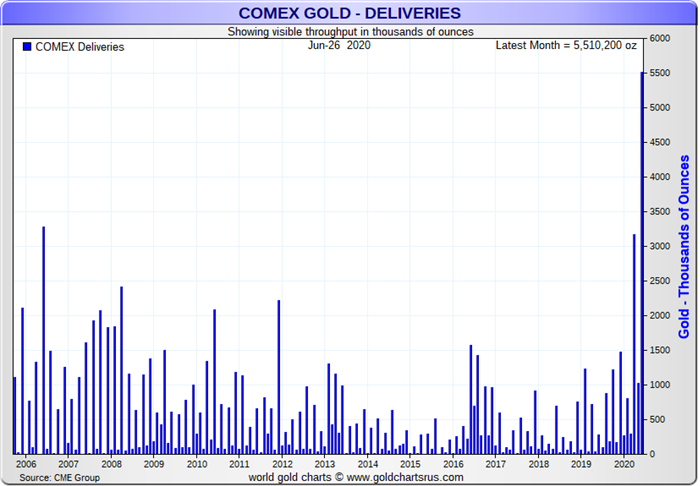The width and height of the screenshot is (700, 486).
Task: Click the chart title COMEX GOLD - DELIVERIES
Action: 350,13
